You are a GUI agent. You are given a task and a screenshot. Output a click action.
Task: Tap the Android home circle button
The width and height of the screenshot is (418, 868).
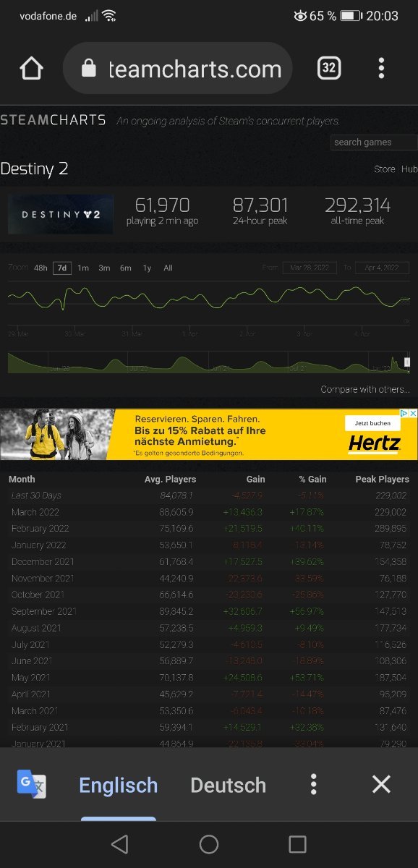coord(209,844)
